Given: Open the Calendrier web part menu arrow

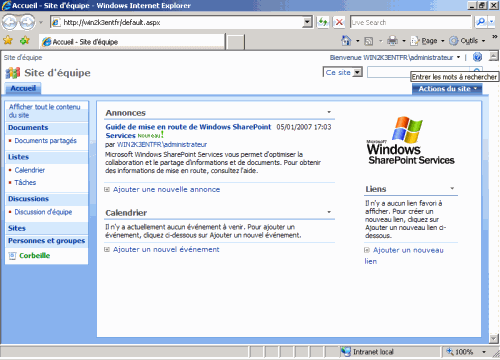Looking at the screenshot, I should point(329,212).
